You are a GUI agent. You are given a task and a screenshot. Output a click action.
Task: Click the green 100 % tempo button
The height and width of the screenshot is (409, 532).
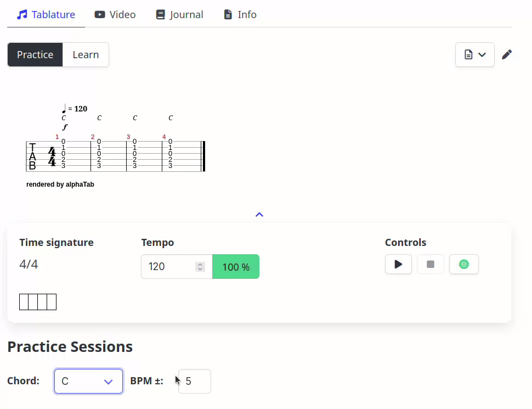tap(236, 266)
